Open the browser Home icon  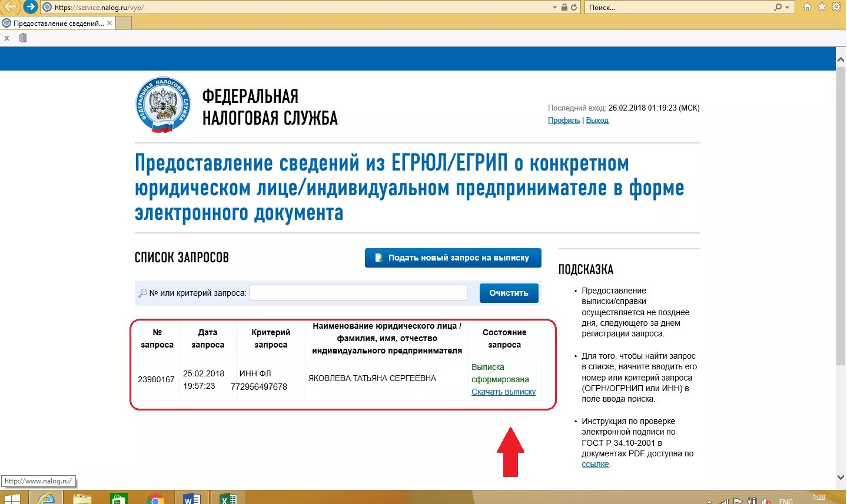(808, 7)
